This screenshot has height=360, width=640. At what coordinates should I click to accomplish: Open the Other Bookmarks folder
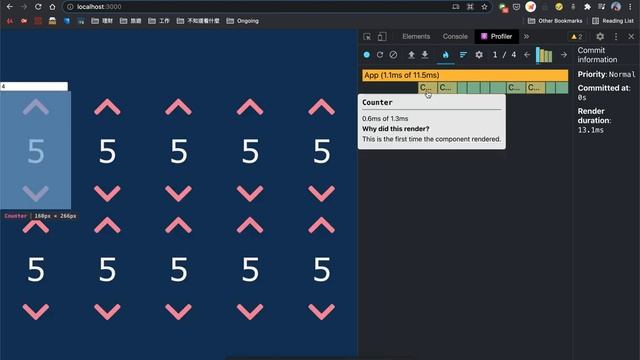(x=555, y=21)
